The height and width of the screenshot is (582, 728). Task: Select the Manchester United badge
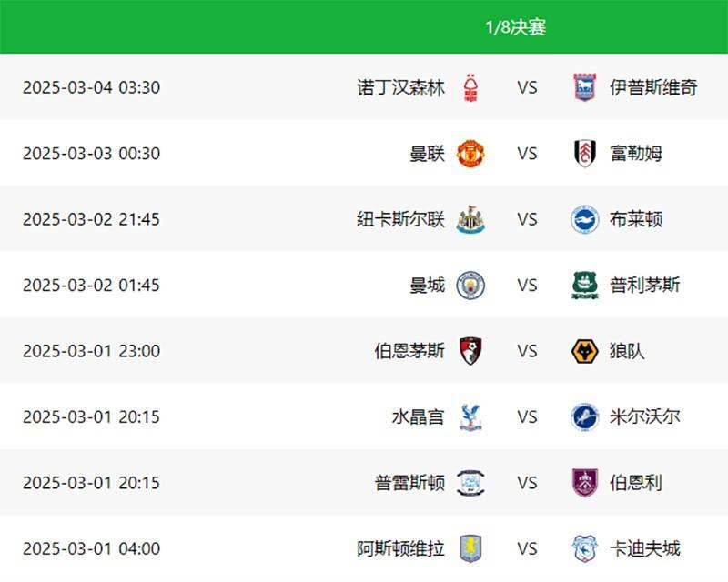(470, 153)
